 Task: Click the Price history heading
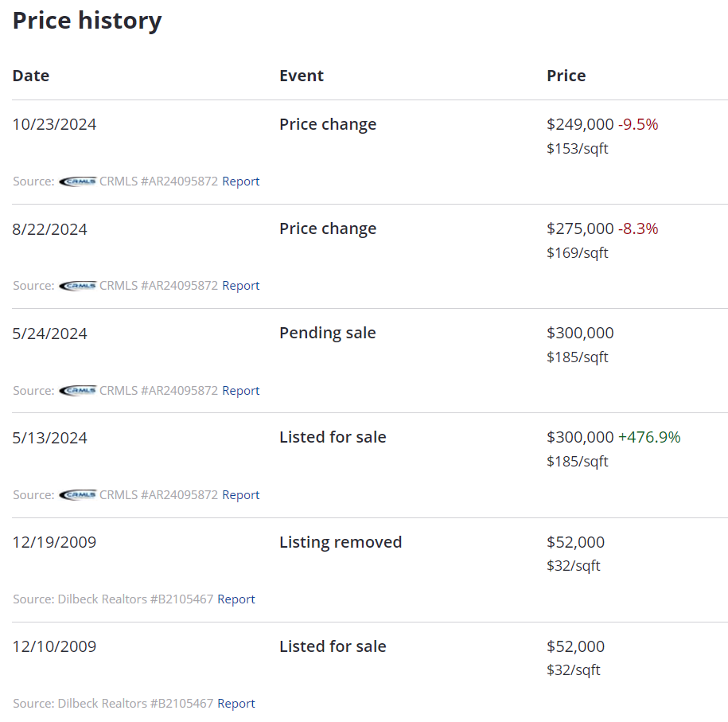87,21
